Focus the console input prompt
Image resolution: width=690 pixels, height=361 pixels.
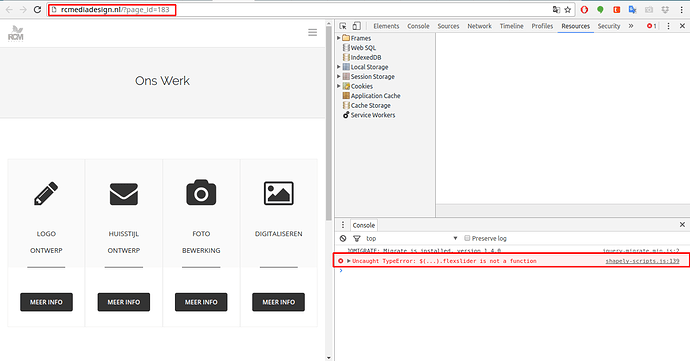[x=513, y=271]
